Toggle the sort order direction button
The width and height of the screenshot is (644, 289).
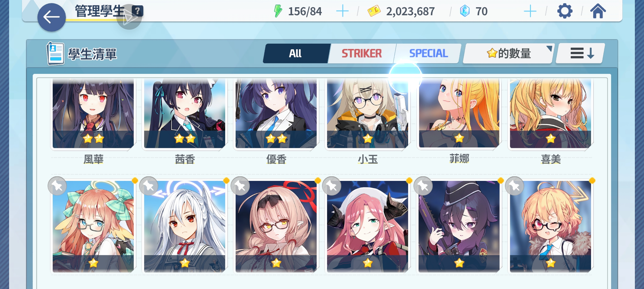(580, 53)
